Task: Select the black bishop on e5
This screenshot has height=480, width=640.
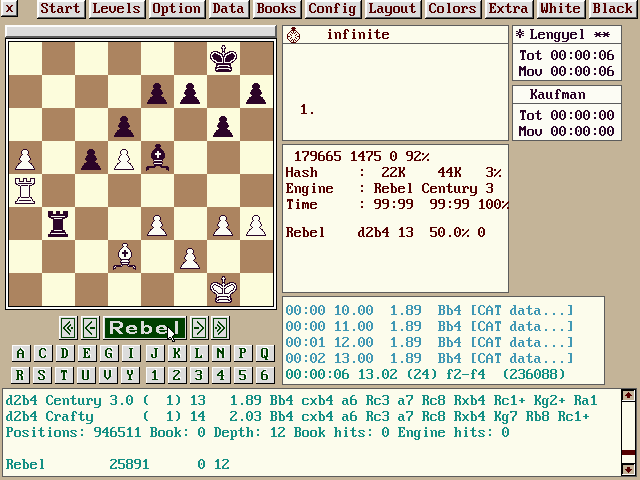Action: 158,158
